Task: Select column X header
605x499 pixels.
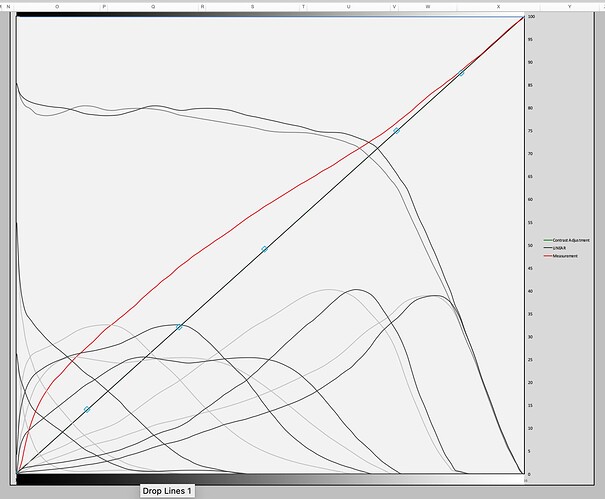Action: [x=499, y=6]
